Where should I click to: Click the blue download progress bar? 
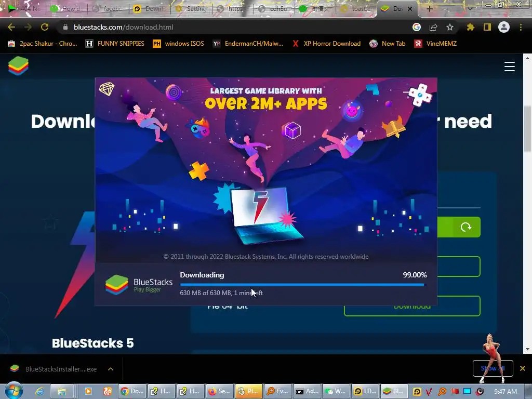tap(302, 284)
